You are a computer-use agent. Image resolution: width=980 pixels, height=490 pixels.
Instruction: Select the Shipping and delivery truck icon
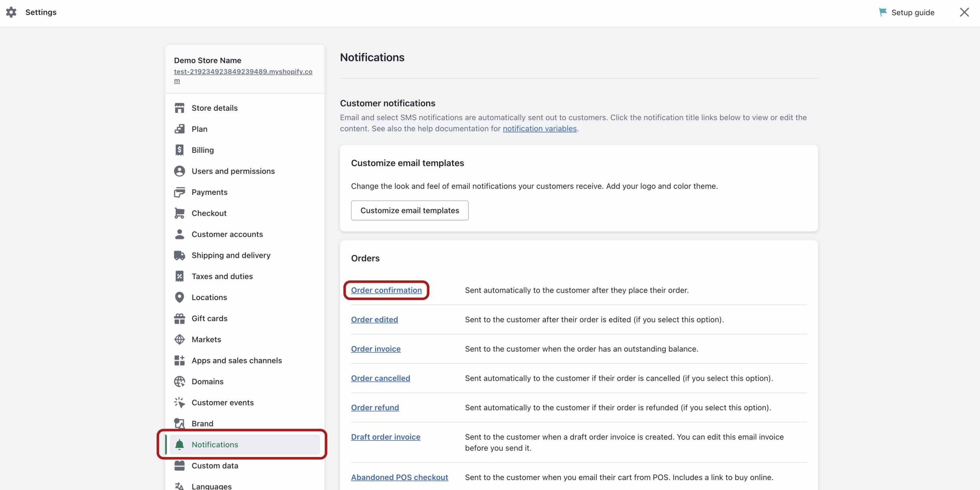(180, 255)
